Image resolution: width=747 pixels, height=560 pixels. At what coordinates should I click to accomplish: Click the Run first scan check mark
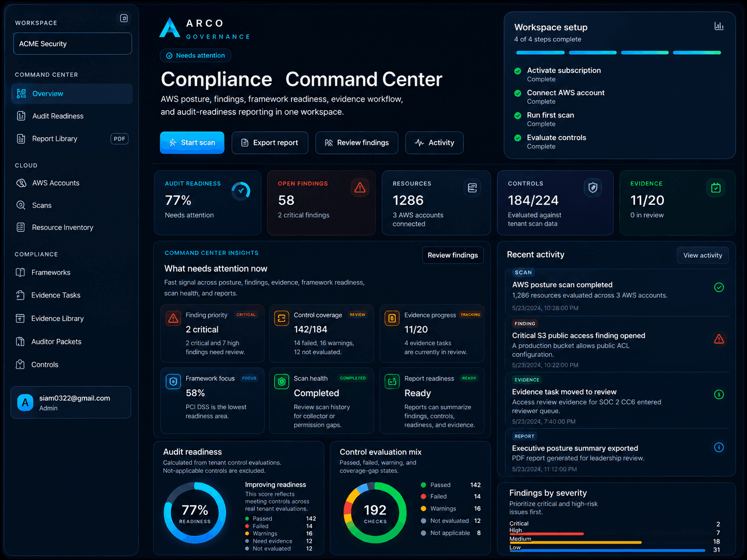517,116
